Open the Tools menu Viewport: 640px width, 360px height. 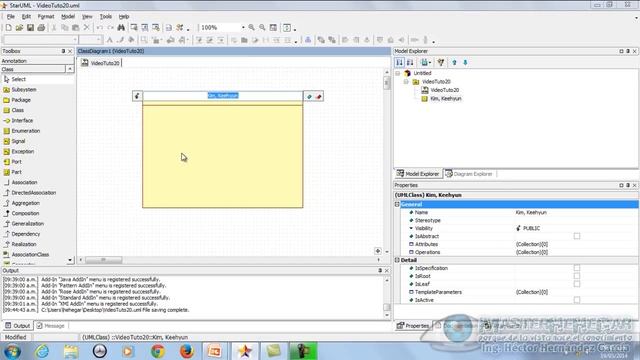[106, 17]
